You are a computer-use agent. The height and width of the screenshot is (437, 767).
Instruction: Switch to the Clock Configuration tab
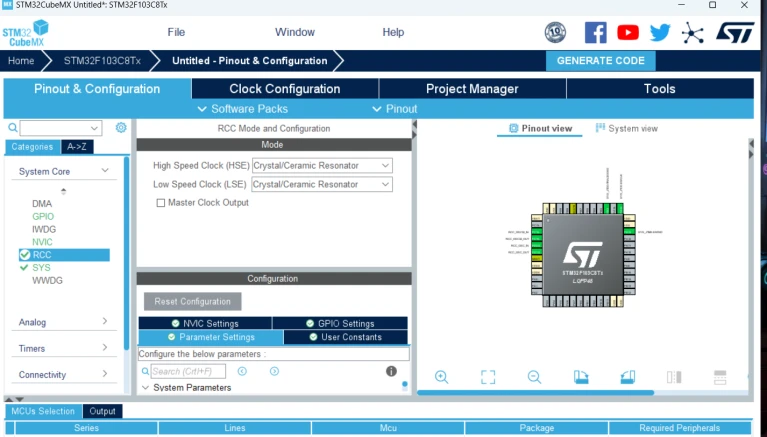click(285, 89)
